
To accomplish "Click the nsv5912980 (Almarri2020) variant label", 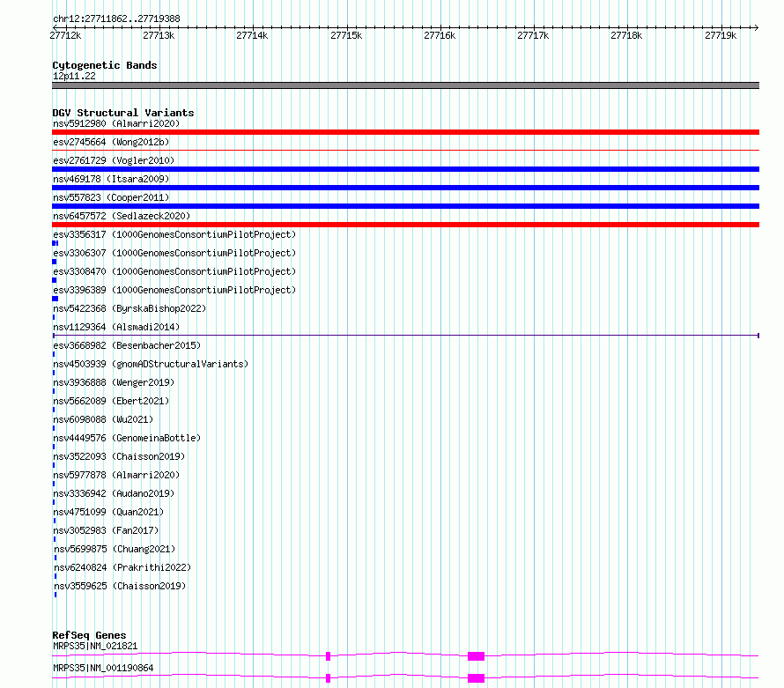I will [116, 123].
